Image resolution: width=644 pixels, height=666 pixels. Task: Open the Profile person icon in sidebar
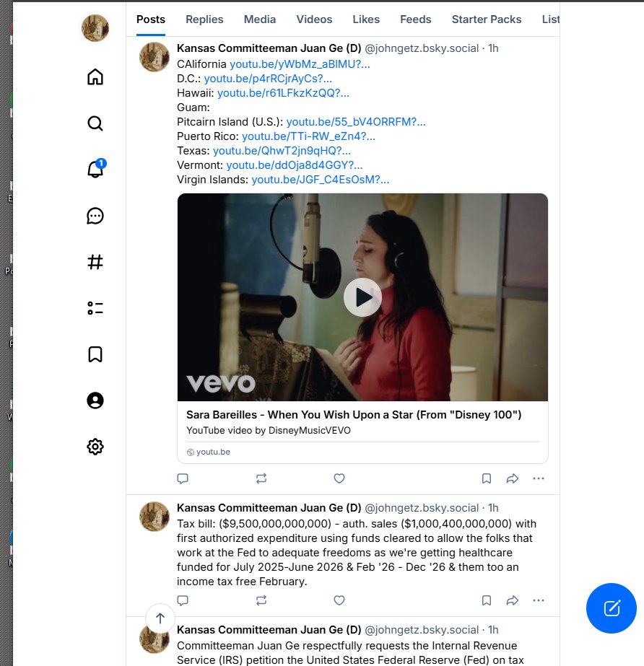[x=95, y=400]
